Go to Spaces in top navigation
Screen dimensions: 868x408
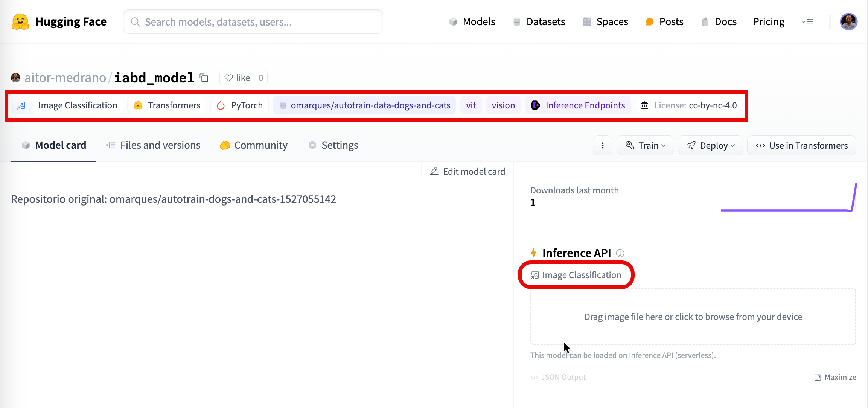[x=605, y=22]
